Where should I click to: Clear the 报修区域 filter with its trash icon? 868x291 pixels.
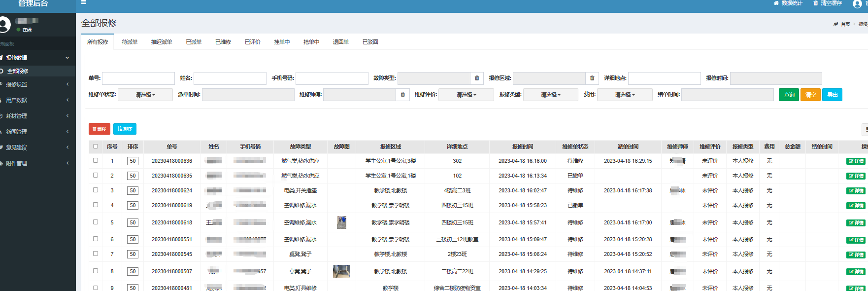[592, 78]
